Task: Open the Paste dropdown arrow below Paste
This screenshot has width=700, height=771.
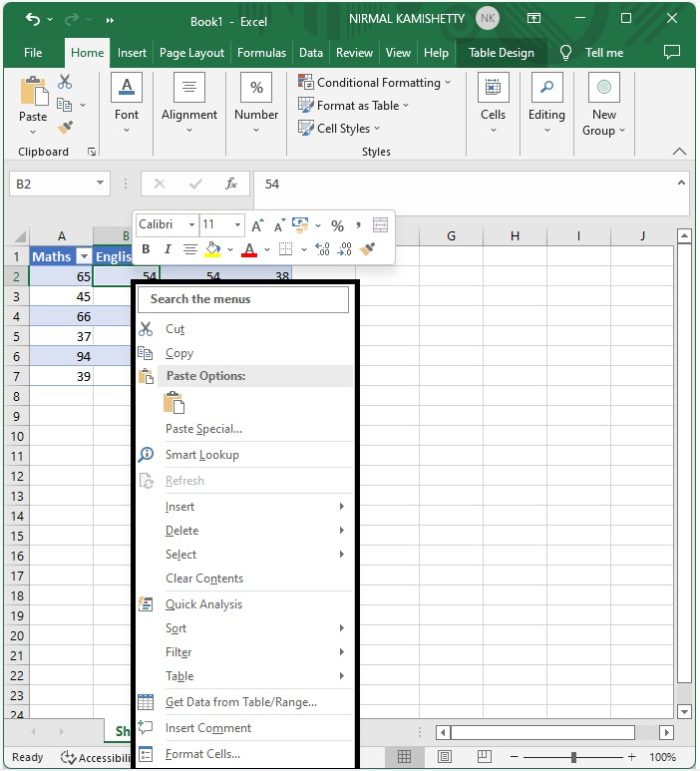Action: point(33,132)
